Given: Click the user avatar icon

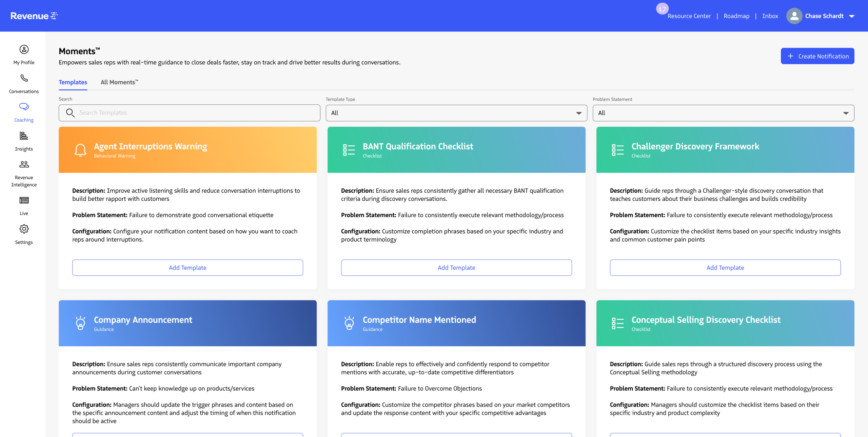Looking at the screenshot, I should coord(794,16).
